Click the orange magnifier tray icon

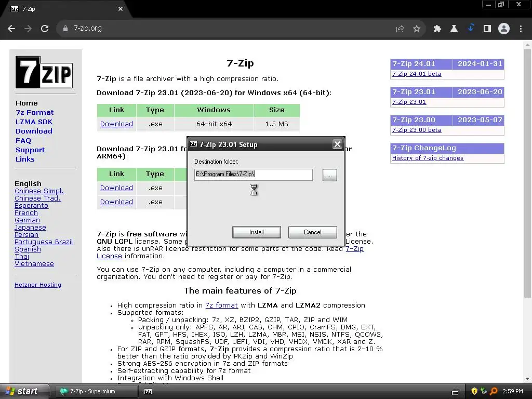(494, 391)
